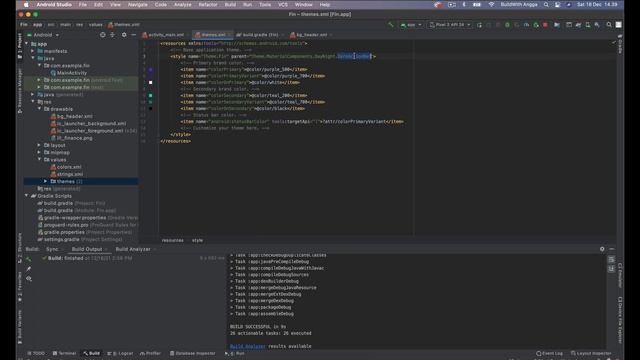640x360 pixels.
Task: Open the Terminal tool window
Action: [x=64, y=353]
